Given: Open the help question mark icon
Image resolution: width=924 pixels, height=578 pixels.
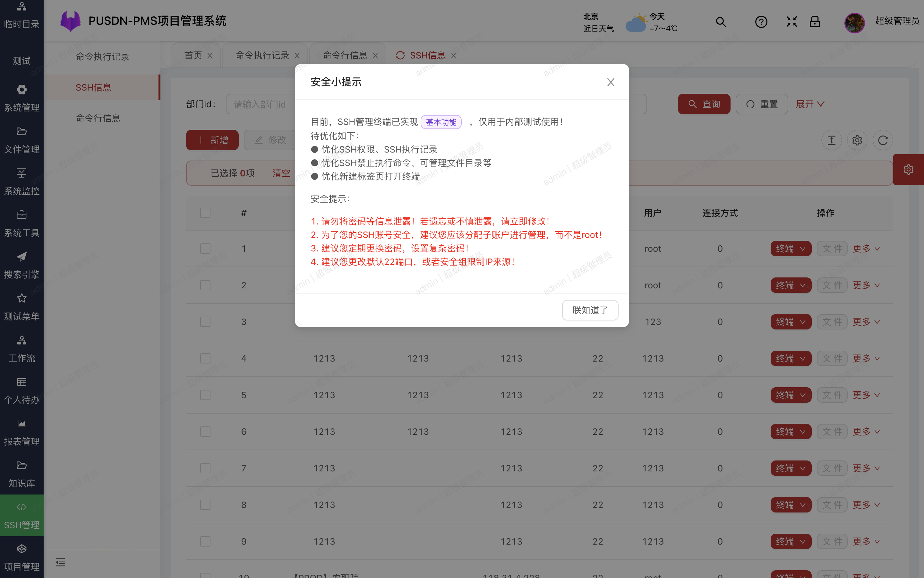Looking at the screenshot, I should click(761, 22).
